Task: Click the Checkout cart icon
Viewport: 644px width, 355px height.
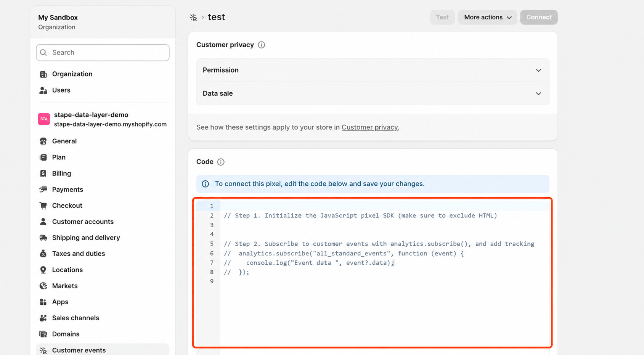Action: (43, 206)
